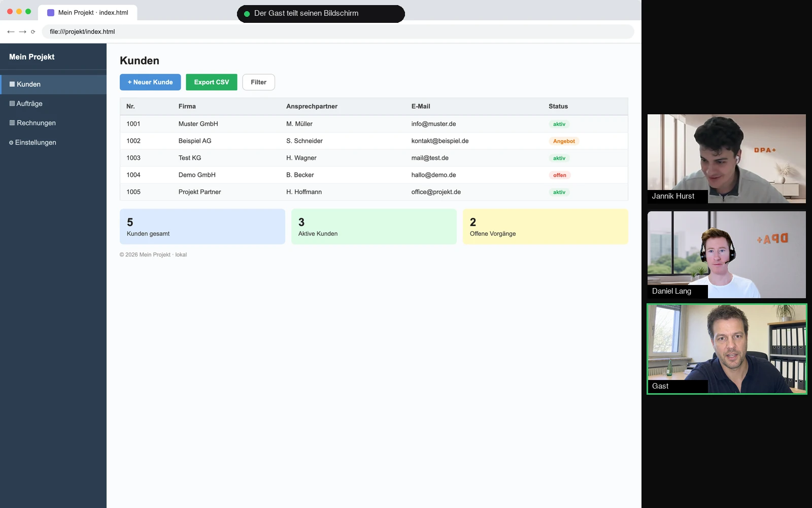Reload the page with the refresh icon
This screenshot has height=508, width=812.
(x=33, y=31)
